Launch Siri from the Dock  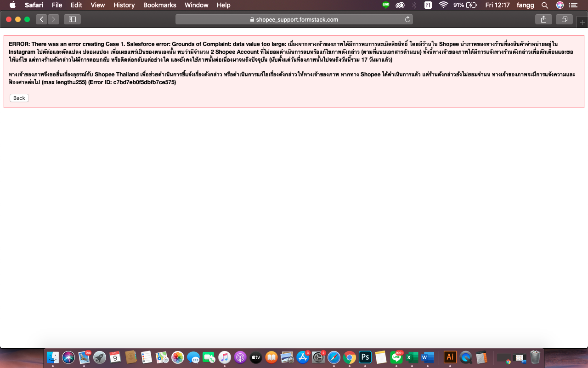(x=68, y=357)
